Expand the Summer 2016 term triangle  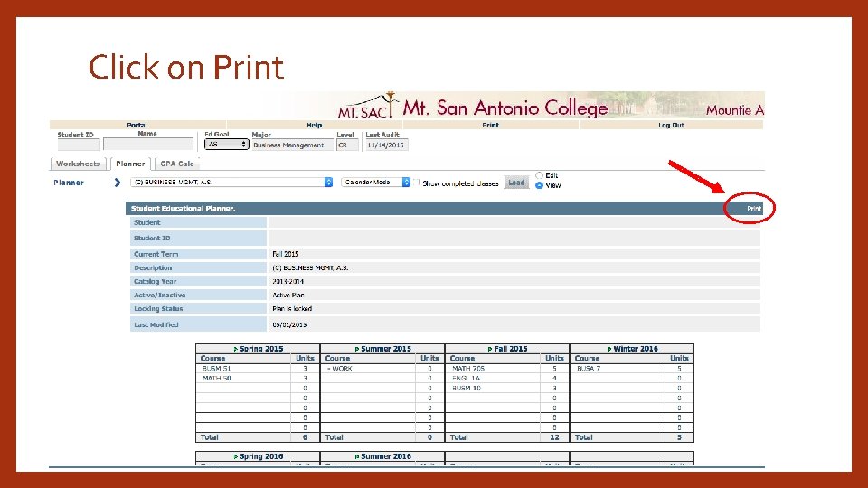pos(357,456)
